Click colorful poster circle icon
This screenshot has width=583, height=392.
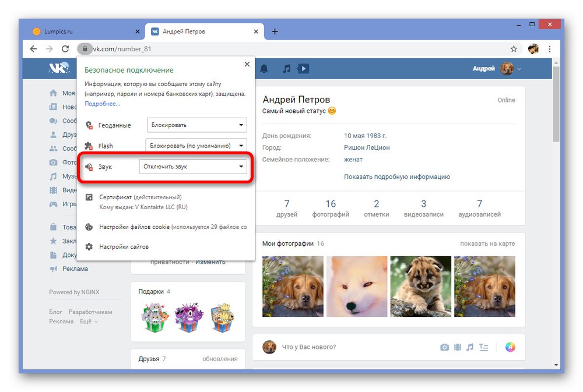[510, 347]
